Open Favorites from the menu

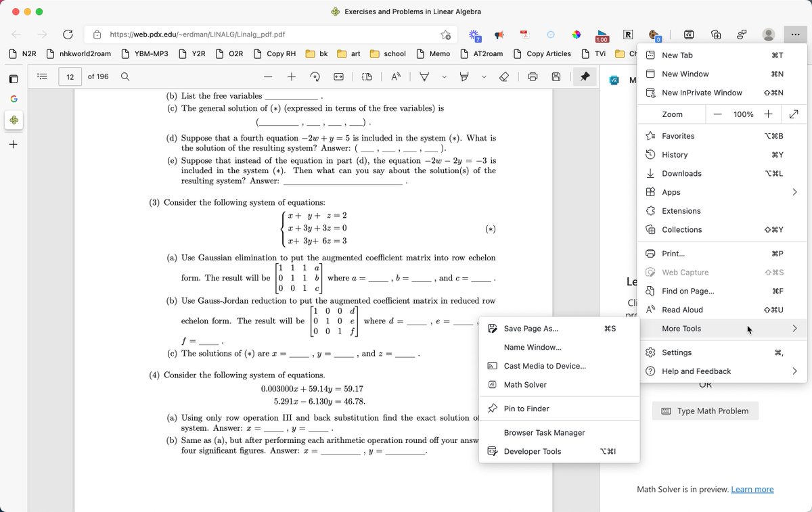(722, 136)
